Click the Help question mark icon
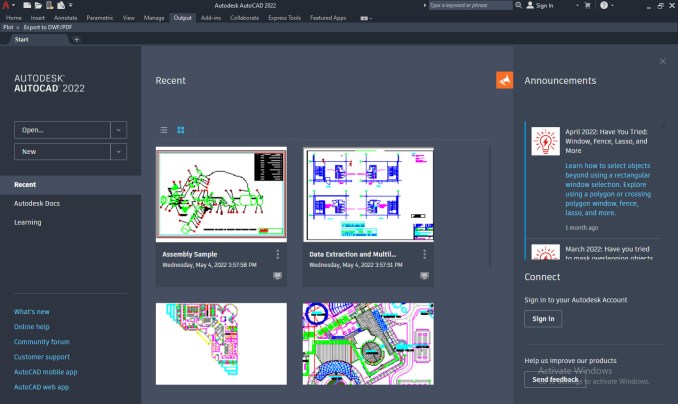This screenshot has height=404, width=678. (x=604, y=5)
